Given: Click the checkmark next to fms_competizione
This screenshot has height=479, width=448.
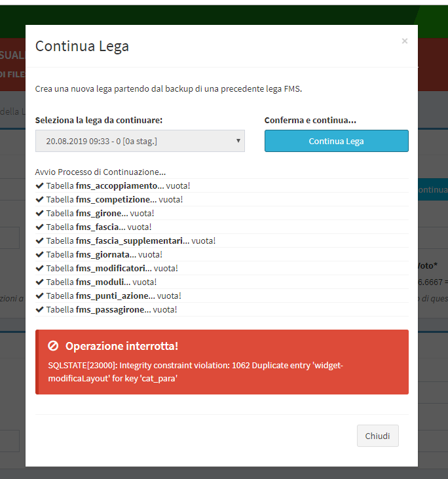Looking at the screenshot, I should 40,200.
